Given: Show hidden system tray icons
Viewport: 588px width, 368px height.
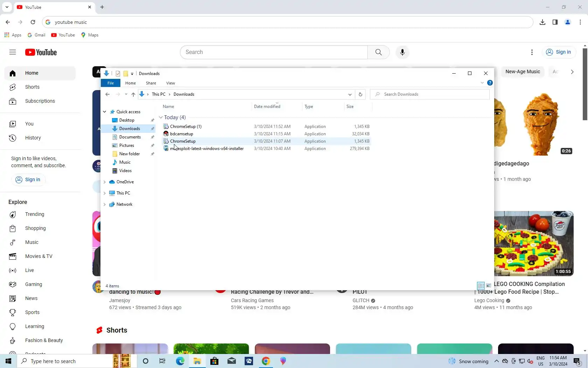Looking at the screenshot, I should coord(497,361).
